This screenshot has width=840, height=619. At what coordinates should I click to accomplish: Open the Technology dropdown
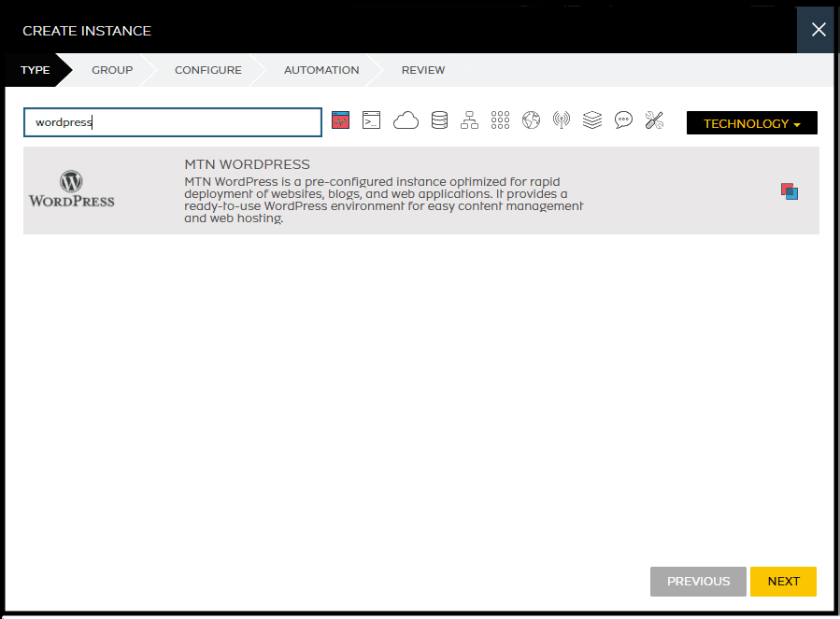(x=751, y=123)
